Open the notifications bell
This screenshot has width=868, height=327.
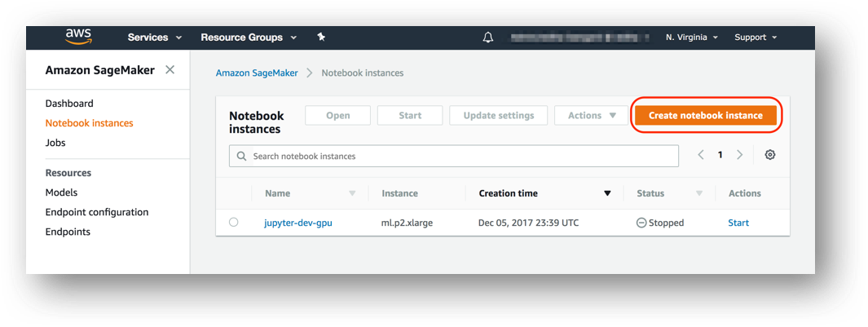pos(487,38)
